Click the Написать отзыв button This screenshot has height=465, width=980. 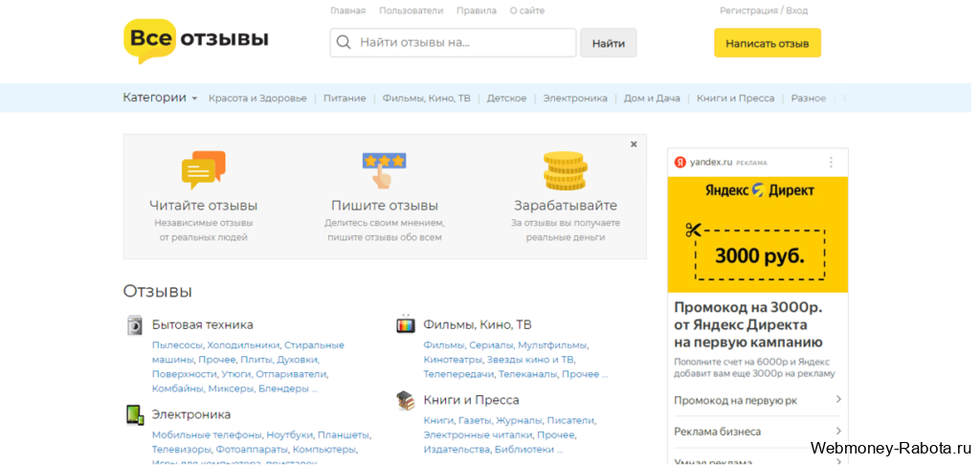click(x=767, y=43)
